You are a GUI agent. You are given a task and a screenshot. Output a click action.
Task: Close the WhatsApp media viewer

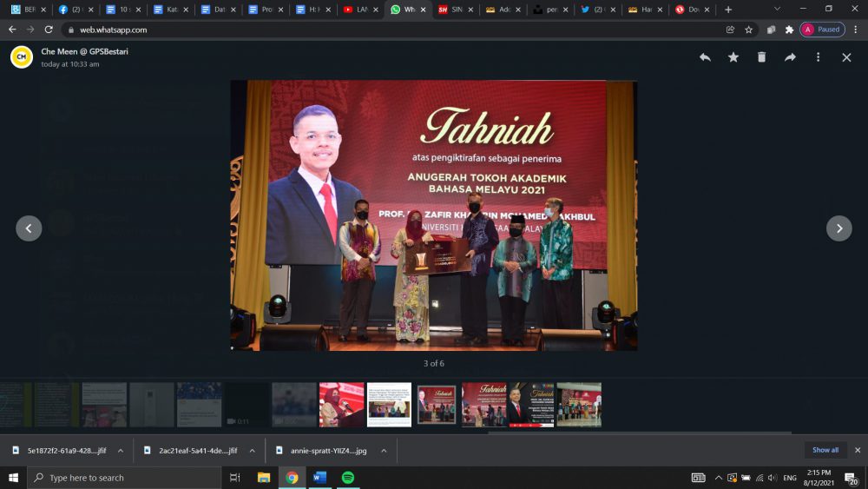846,57
